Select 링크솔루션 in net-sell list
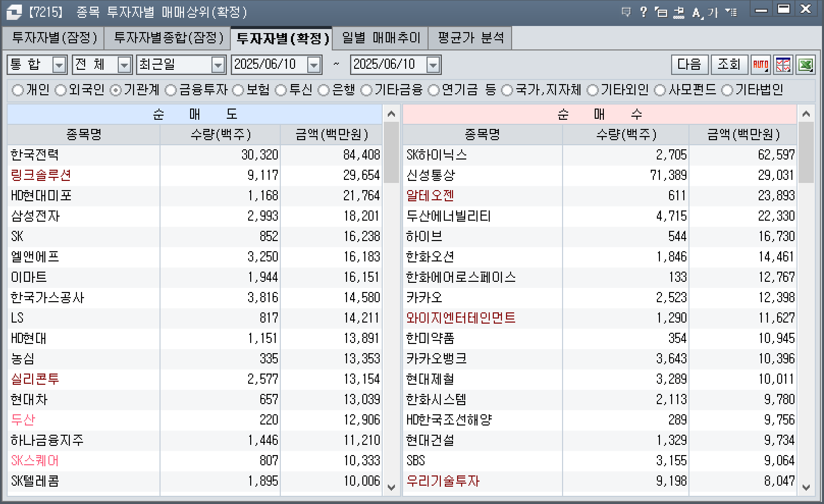824x504 pixels. [195, 175]
